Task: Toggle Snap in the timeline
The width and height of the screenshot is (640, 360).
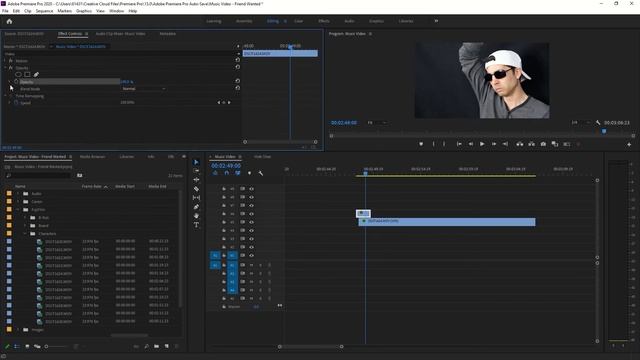Action: [227, 173]
